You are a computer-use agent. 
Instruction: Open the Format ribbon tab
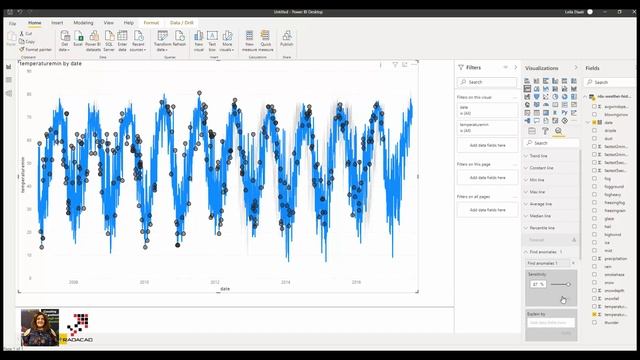click(x=151, y=23)
